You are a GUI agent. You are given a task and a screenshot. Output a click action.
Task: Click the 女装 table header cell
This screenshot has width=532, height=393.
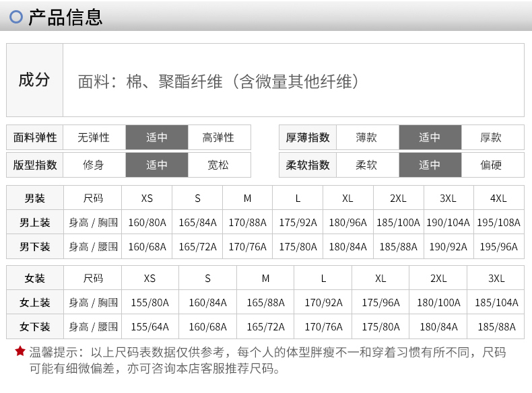[x=34, y=278]
